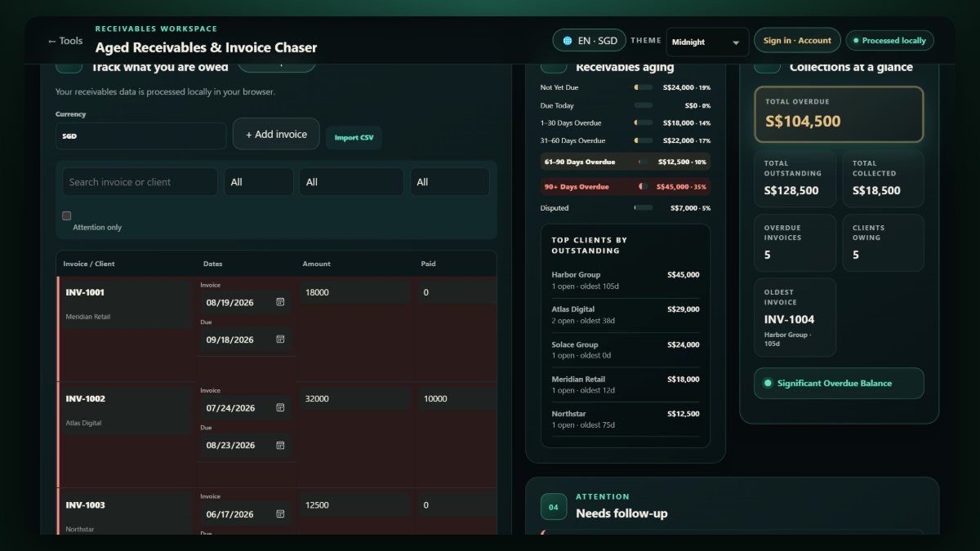The width and height of the screenshot is (980, 551).
Task: Click the 09/18/2026 due date field
Action: (x=245, y=340)
